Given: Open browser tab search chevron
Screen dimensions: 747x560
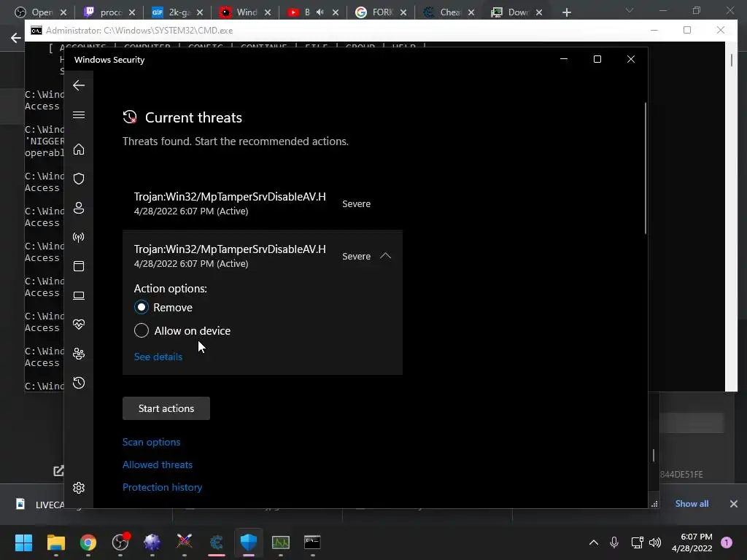Looking at the screenshot, I should point(630,10).
